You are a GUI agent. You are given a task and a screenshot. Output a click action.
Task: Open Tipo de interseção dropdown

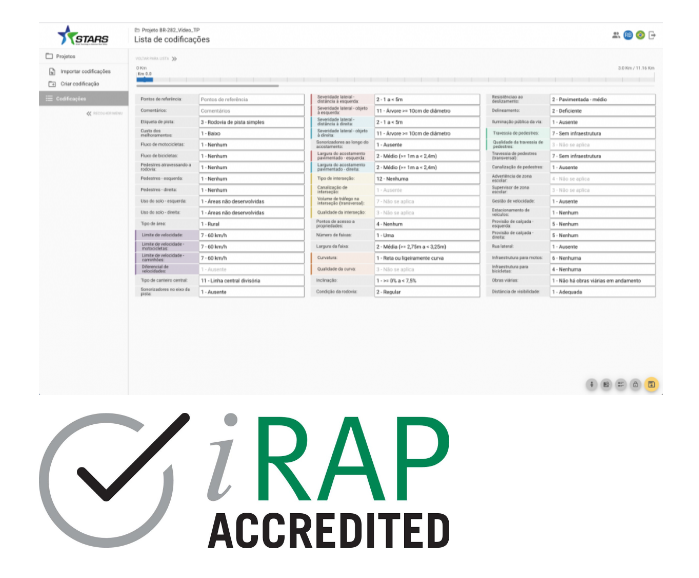(x=427, y=179)
